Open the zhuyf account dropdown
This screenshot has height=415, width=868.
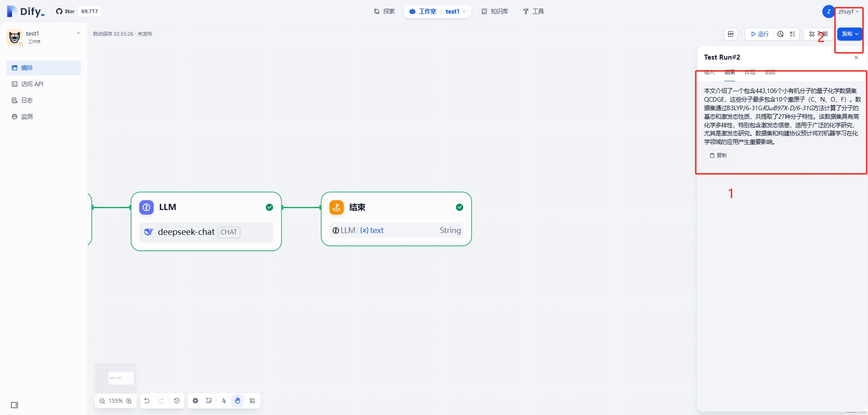848,12
